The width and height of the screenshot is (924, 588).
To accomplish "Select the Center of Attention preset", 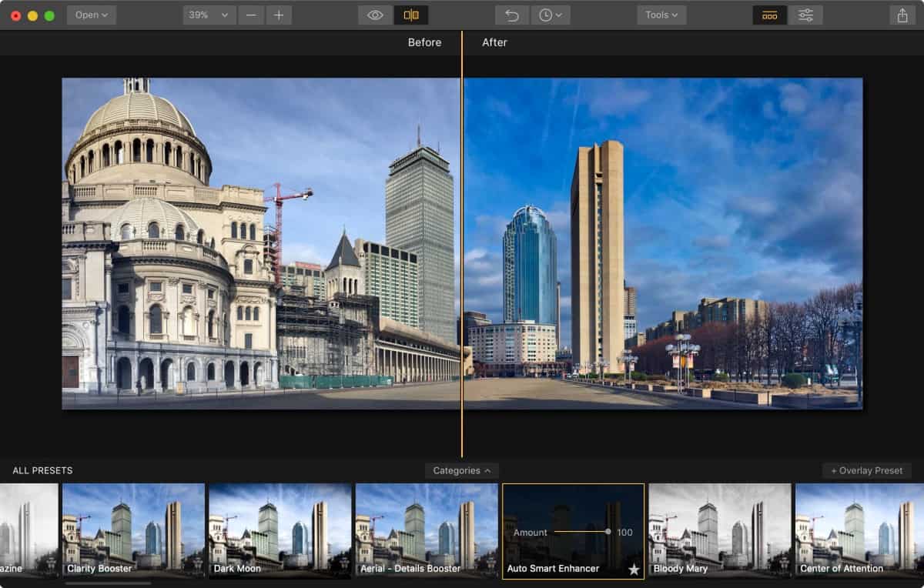I will click(859, 531).
